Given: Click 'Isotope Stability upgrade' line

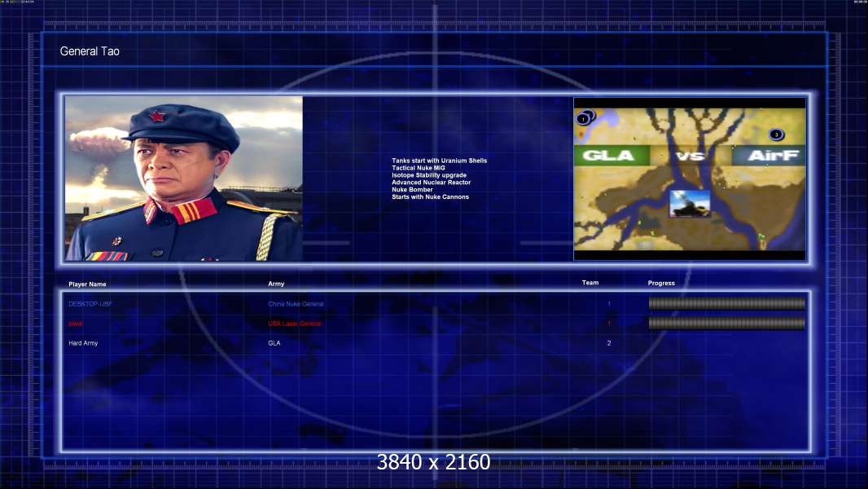Looking at the screenshot, I should 429,175.
